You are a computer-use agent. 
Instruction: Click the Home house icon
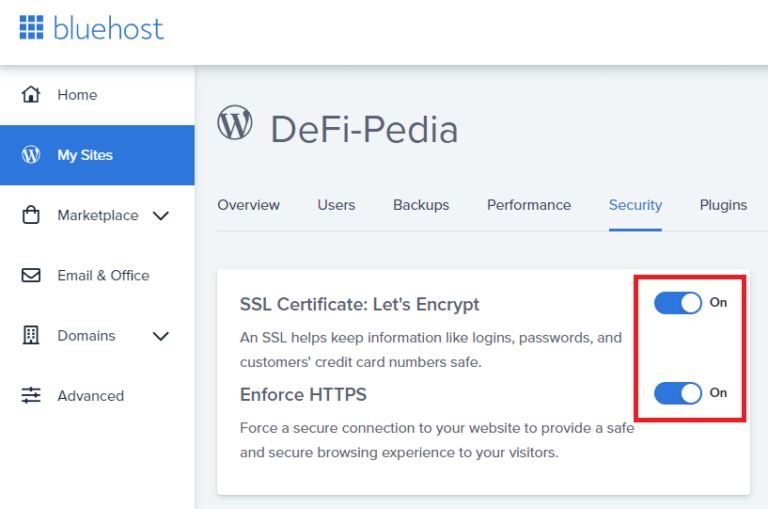[x=31, y=95]
